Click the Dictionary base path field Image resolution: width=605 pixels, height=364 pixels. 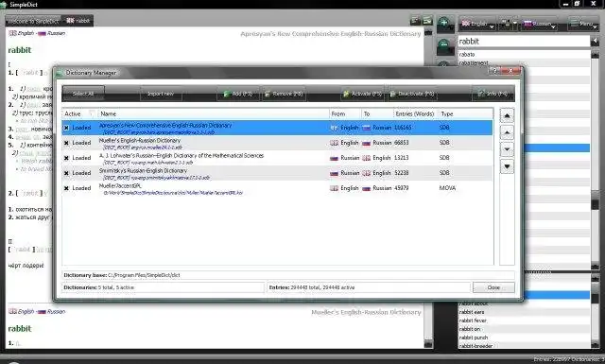[x=288, y=275]
